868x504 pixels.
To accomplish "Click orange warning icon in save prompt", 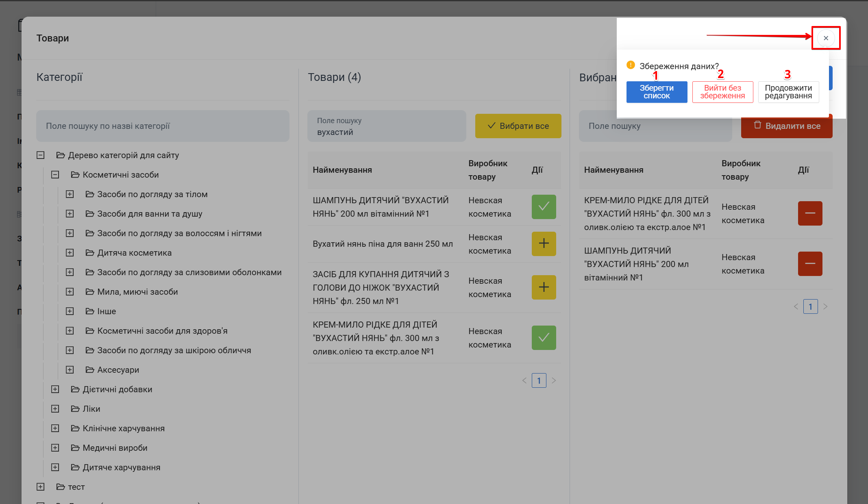I will click(631, 65).
